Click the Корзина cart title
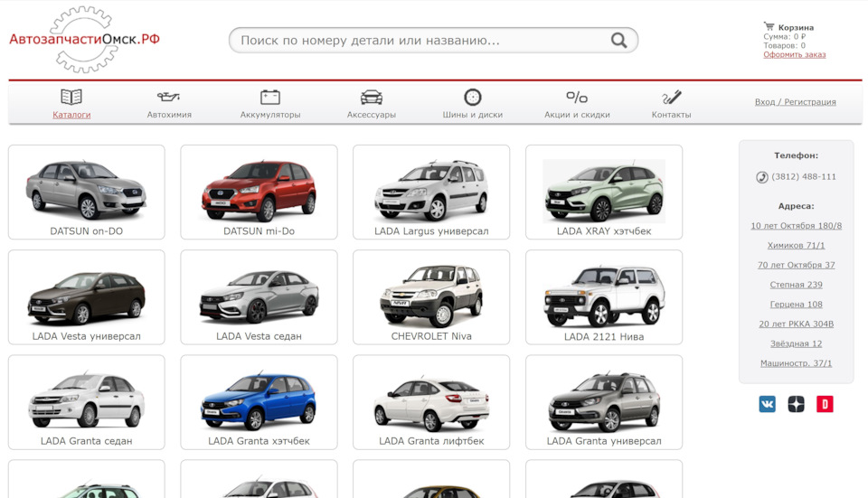This screenshot has width=868, height=498. (796, 27)
